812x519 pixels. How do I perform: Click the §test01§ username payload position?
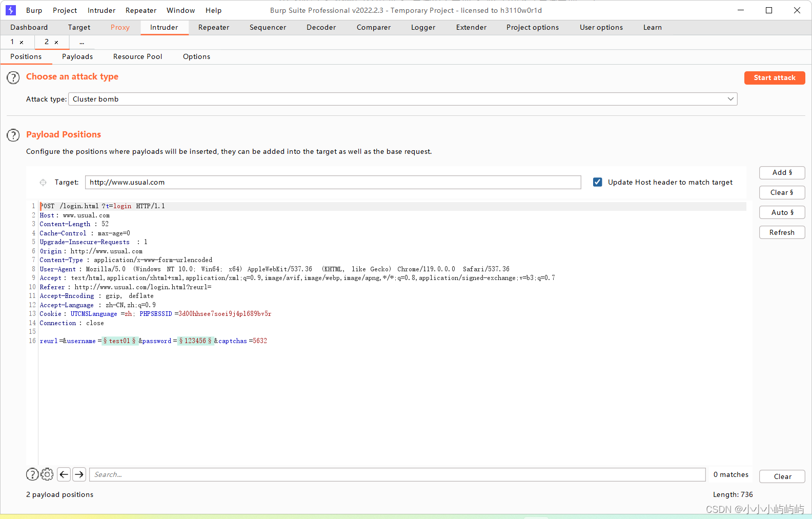pyautogui.click(x=120, y=341)
